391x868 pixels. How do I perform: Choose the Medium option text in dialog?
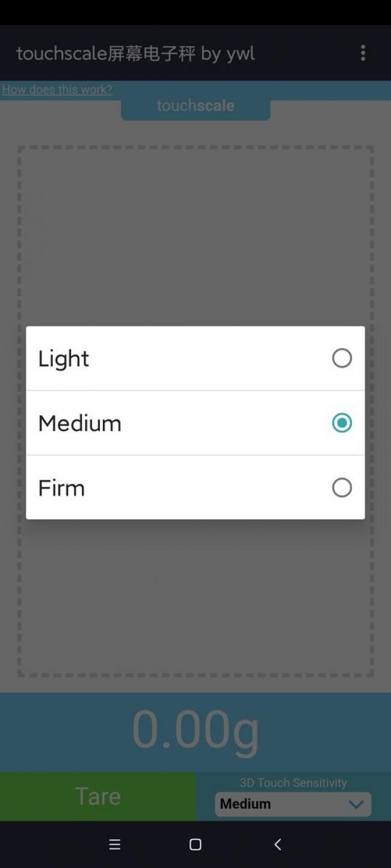pyautogui.click(x=80, y=424)
